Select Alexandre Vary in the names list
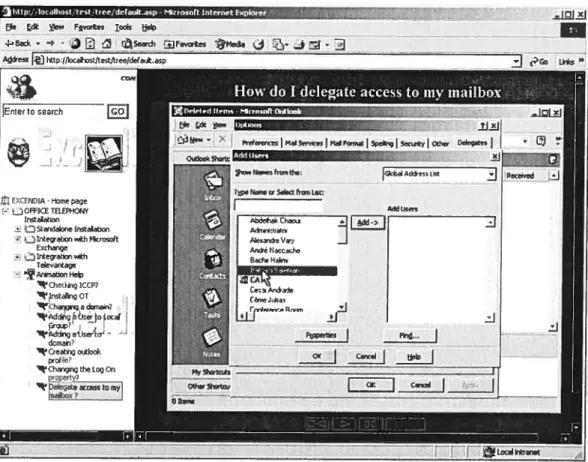588x462 pixels. 272,240
